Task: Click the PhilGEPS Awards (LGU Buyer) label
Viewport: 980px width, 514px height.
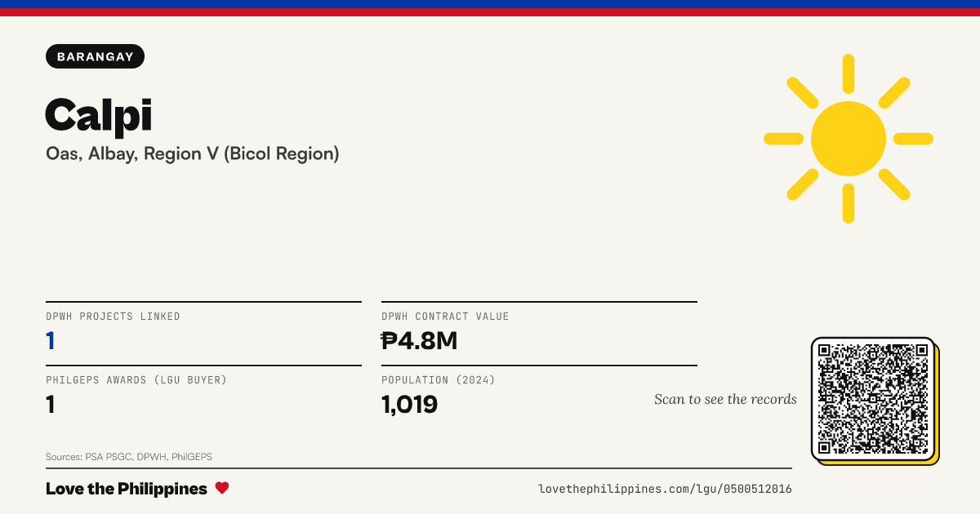Action: 136,380
